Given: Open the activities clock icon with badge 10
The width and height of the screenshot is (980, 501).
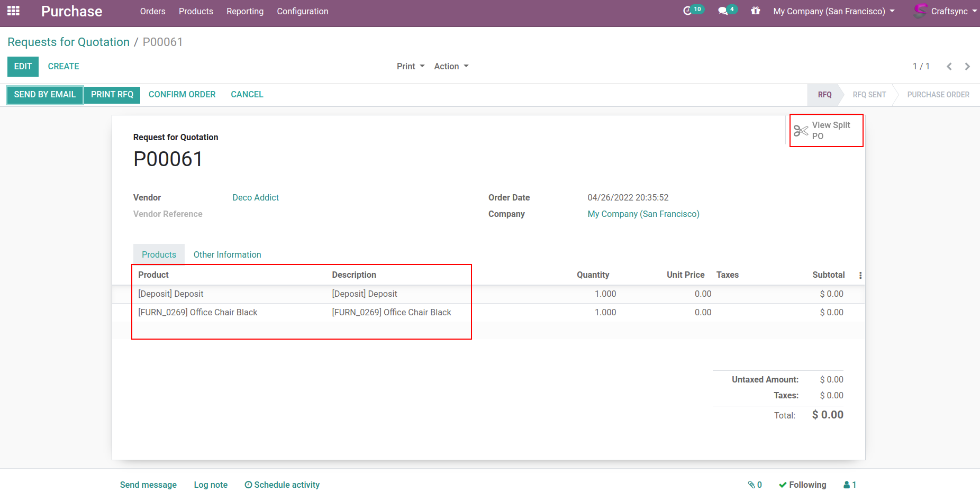Looking at the screenshot, I should point(688,11).
